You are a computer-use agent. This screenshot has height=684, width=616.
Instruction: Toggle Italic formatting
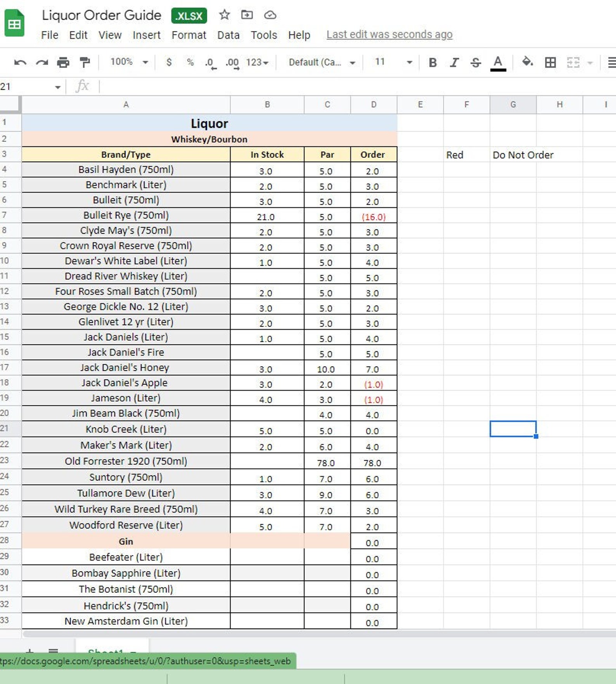pos(454,62)
